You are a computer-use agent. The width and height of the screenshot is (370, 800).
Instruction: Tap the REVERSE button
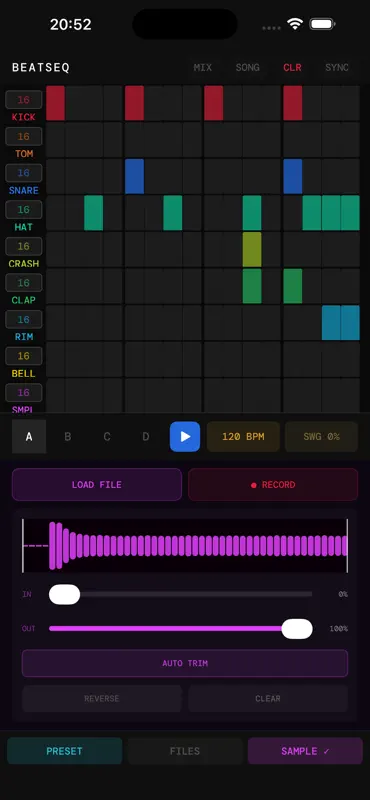click(x=102, y=698)
